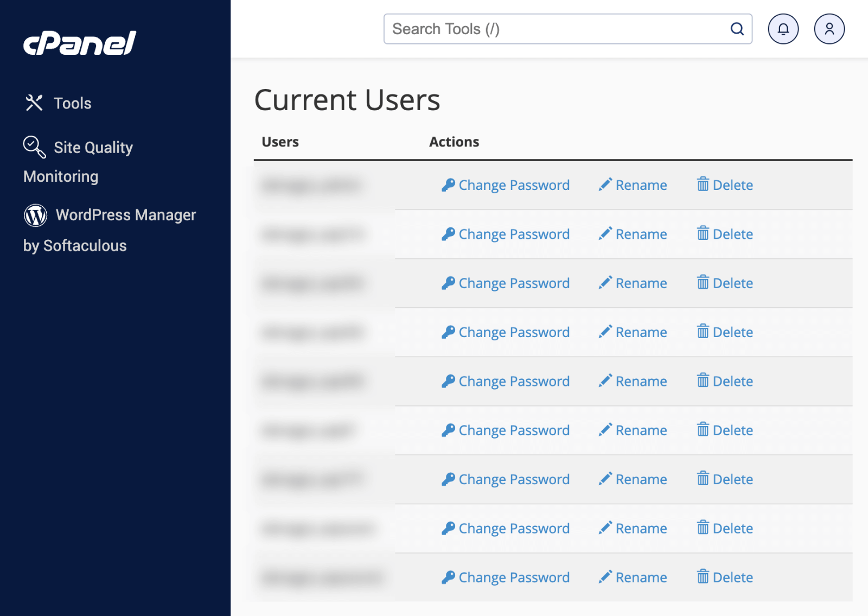Click the key icon in the last row
This screenshot has height=616, width=868.
coord(448,577)
